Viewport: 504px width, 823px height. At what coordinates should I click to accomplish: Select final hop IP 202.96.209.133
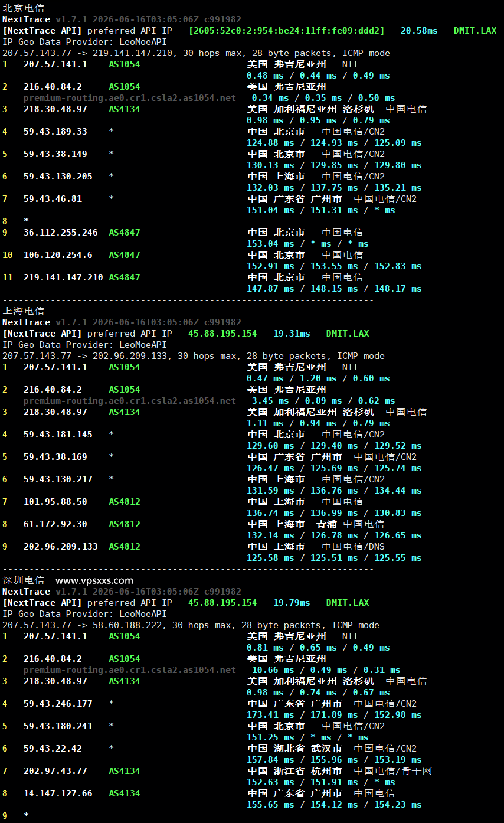click(61, 547)
